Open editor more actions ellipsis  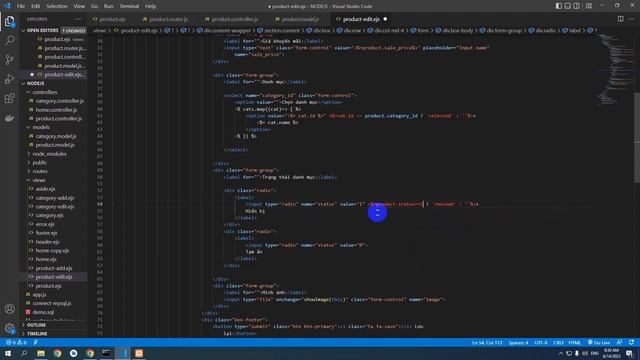click(x=631, y=19)
